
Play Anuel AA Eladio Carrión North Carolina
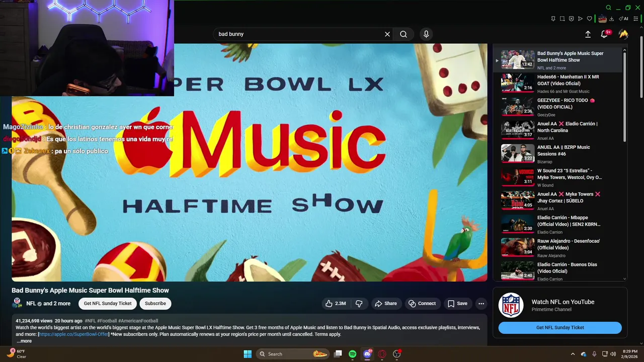coord(557,130)
